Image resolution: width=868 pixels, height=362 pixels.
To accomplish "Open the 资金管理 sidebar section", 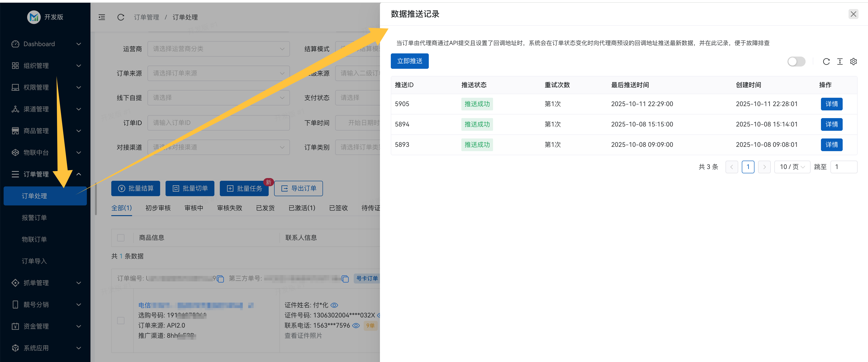I will click(36, 326).
